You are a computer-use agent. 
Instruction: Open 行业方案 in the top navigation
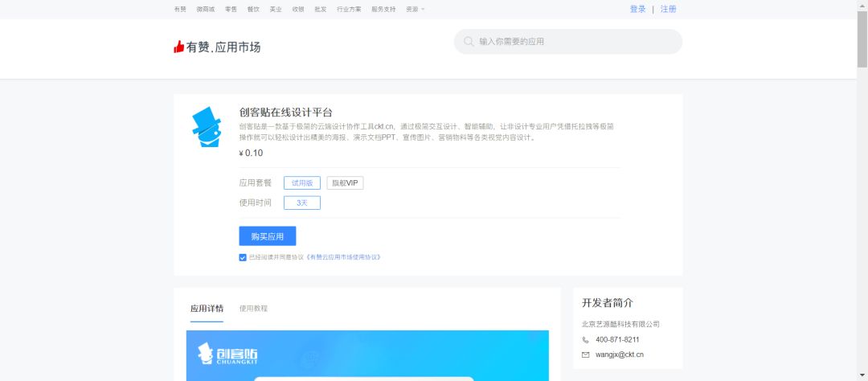pos(349,10)
